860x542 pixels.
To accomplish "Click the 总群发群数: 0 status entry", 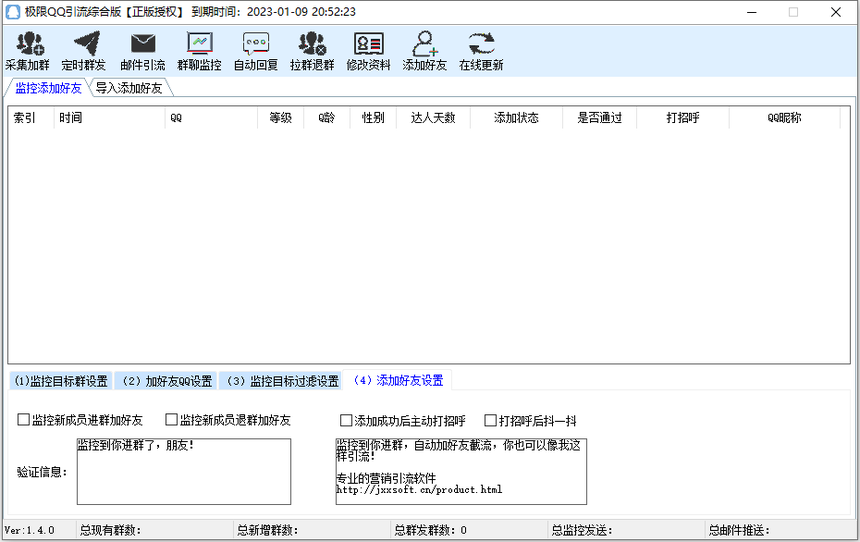I will click(431, 530).
